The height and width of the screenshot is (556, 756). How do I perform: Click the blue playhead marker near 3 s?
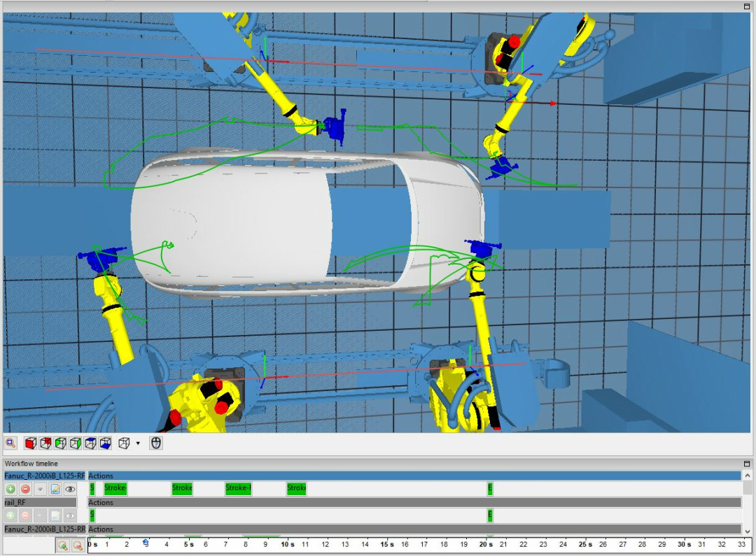(146, 543)
